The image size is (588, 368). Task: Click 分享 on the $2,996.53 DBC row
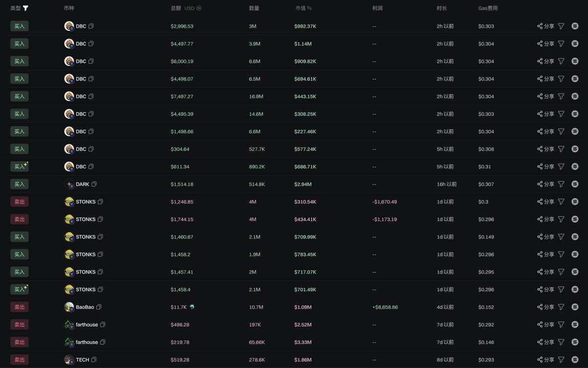[545, 26]
